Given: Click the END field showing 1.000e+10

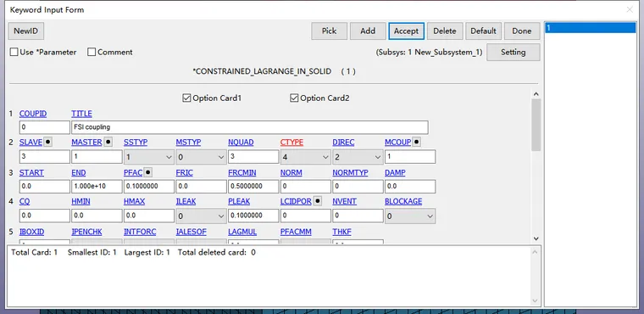Looking at the screenshot, I should (97, 187).
